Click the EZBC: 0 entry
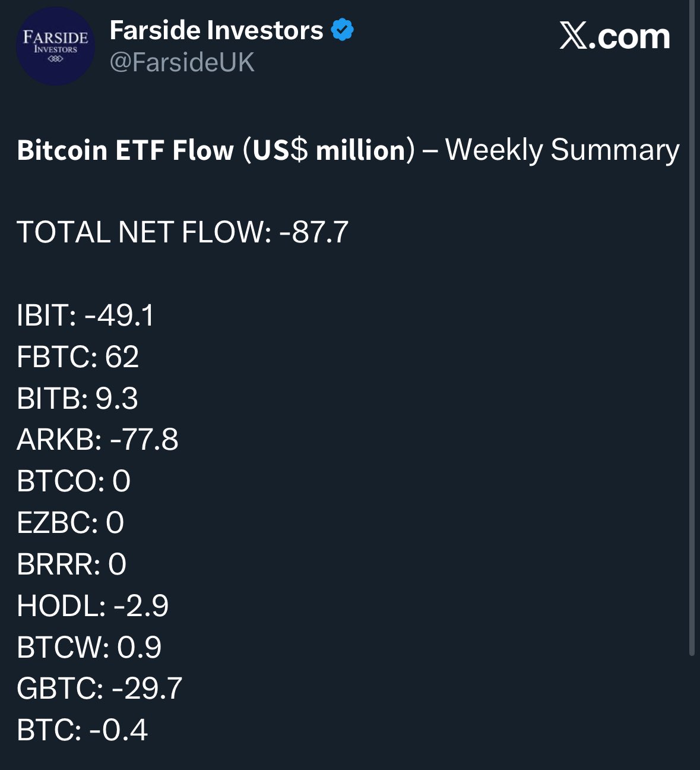The height and width of the screenshot is (770, 700). tap(70, 523)
